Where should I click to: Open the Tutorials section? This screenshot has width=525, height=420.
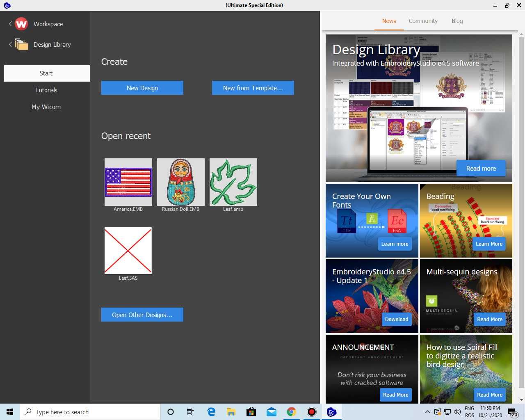tap(46, 90)
